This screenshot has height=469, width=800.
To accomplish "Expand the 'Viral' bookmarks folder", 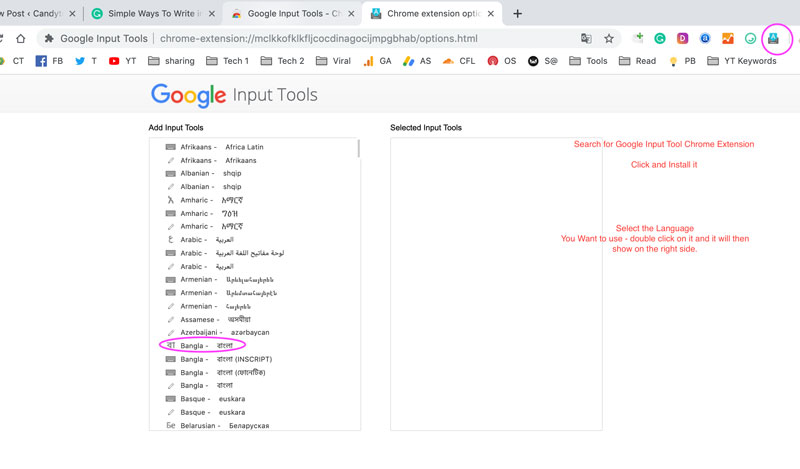I will click(x=333, y=61).
